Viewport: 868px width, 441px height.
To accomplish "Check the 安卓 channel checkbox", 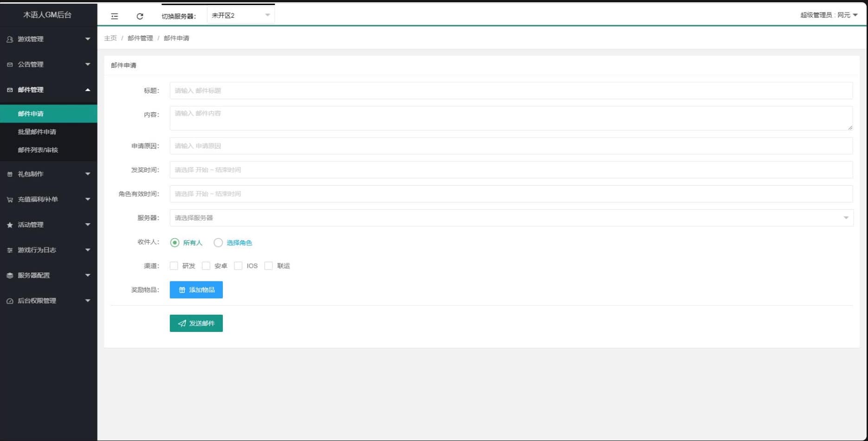I will (x=206, y=266).
